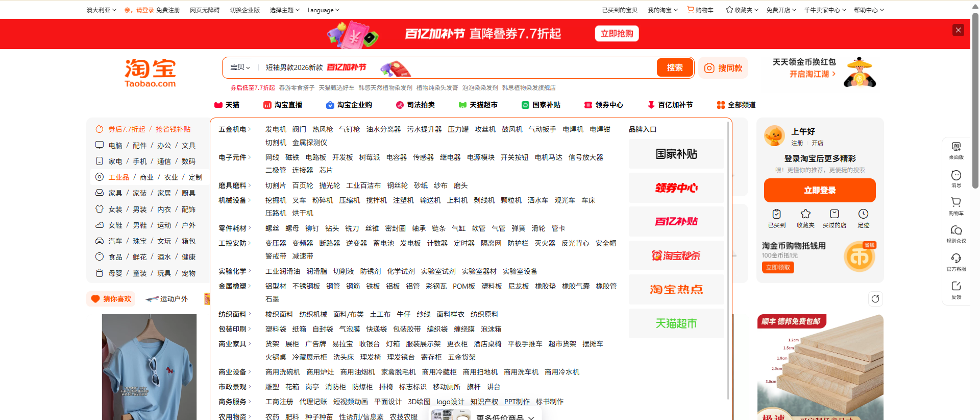Click the 足迹 browsing history icon
This screenshot has height=420, width=980.
[x=863, y=218]
